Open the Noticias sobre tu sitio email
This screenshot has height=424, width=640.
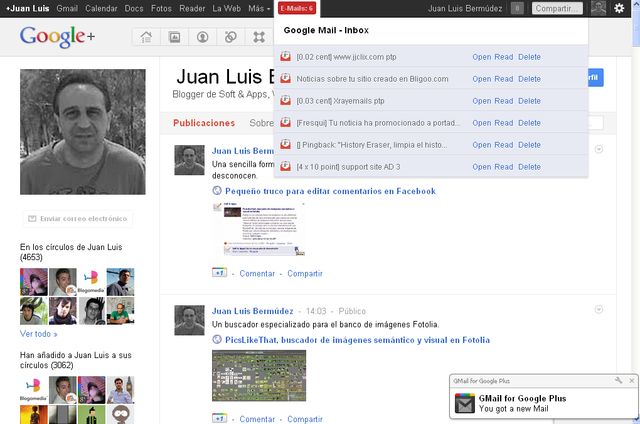(x=482, y=79)
